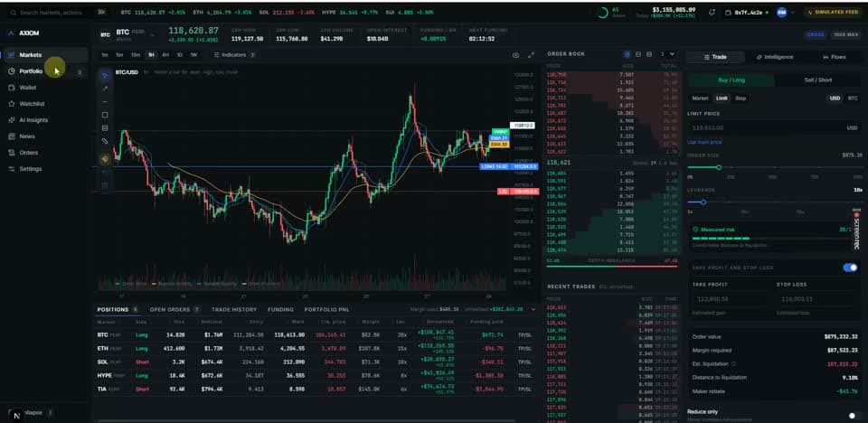
Task: Open the Orders page in sidebar
Action: [x=44, y=152]
